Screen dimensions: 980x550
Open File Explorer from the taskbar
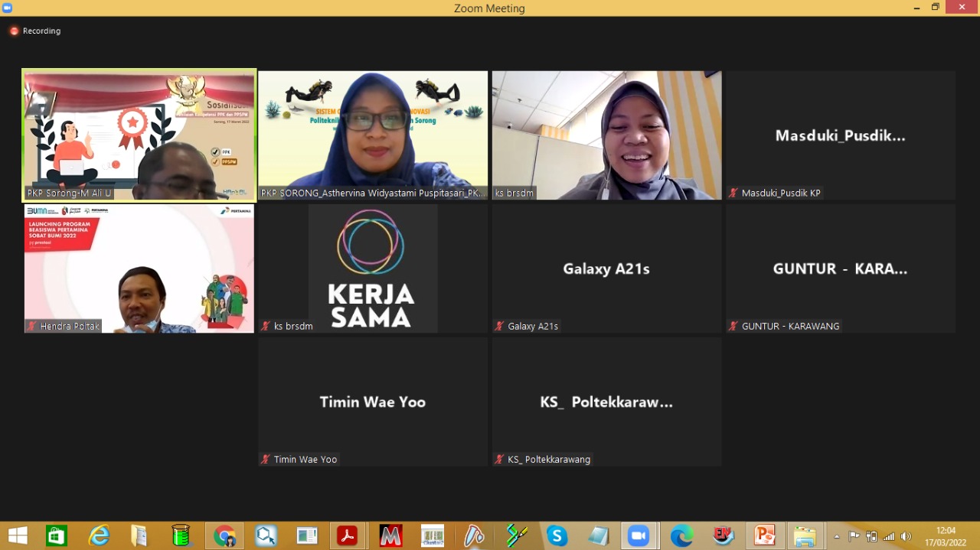(x=804, y=536)
